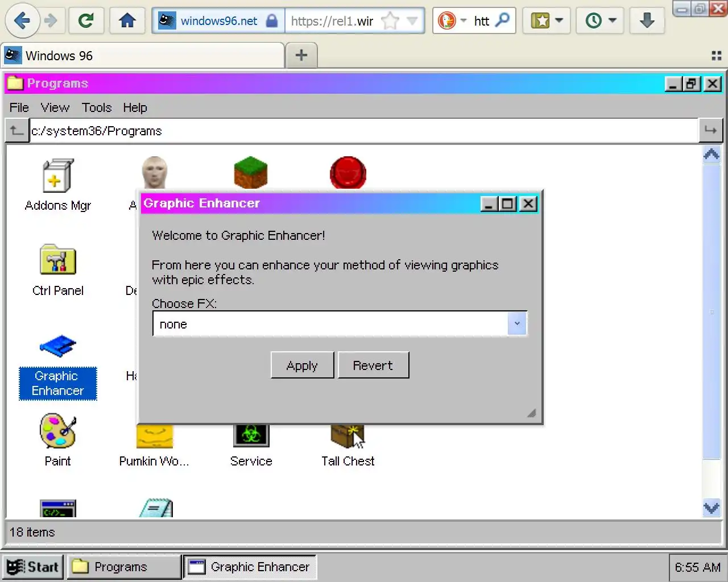The width and height of the screenshot is (728, 582).
Task: Click scroll up arrow in Programs window
Action: [x=712, y=155]
